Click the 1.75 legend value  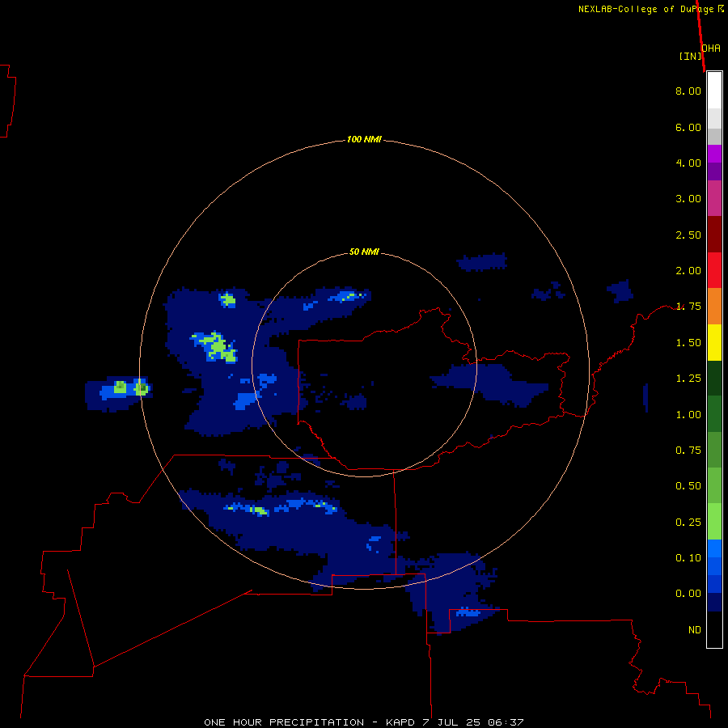688,307
